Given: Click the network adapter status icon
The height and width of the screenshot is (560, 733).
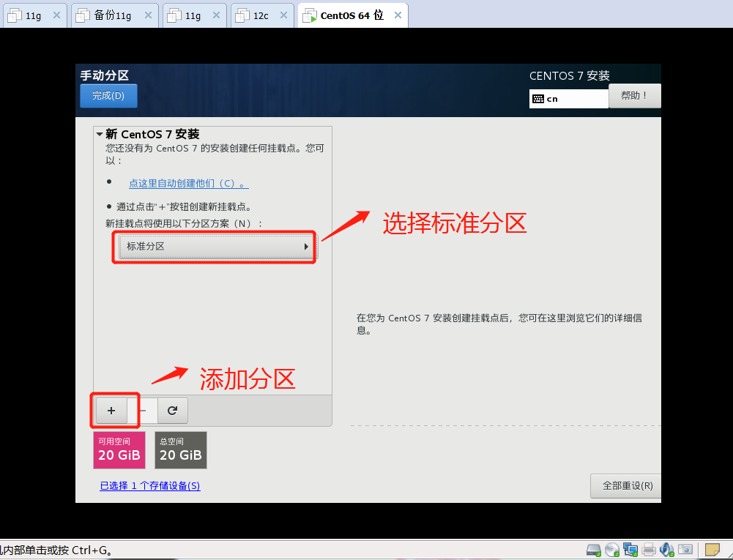Looking at the screenshot, I should click(630, 550).
